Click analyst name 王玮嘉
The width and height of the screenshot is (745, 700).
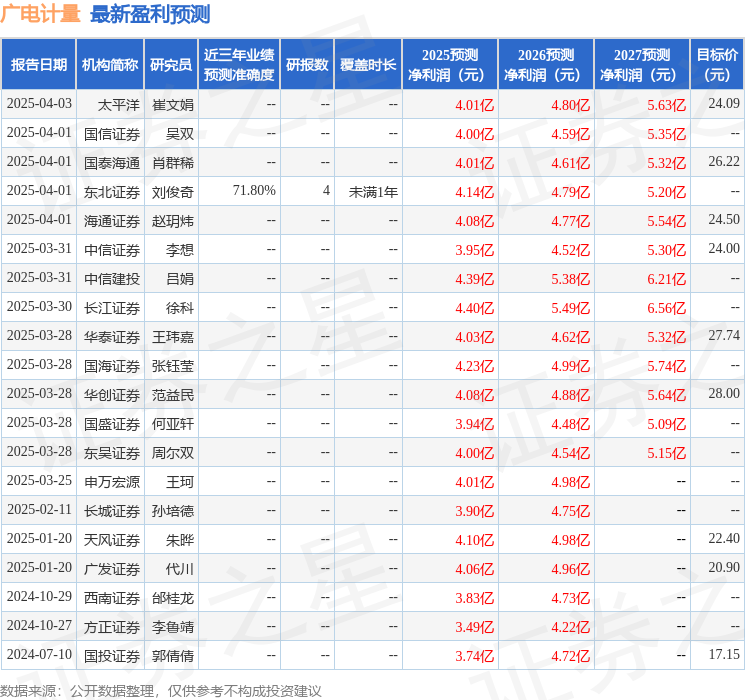[172, 337]
